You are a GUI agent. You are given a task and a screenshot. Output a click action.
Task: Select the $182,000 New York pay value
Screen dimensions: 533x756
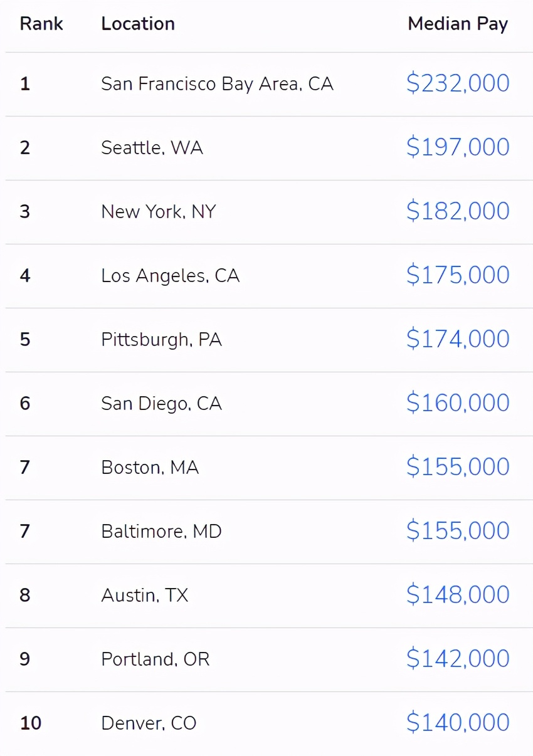pyautogui.click(x=458, y=211)
